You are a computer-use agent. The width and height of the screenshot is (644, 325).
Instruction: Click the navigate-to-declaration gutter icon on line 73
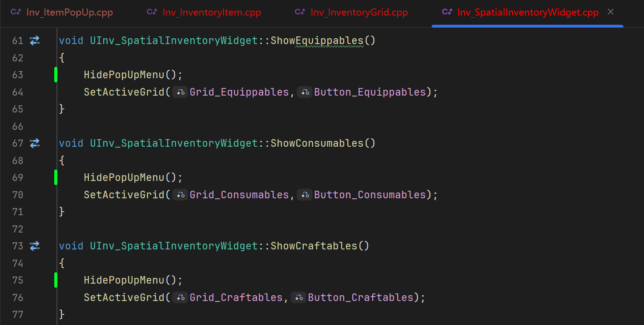pyautogui.click(x=35, y=246)
